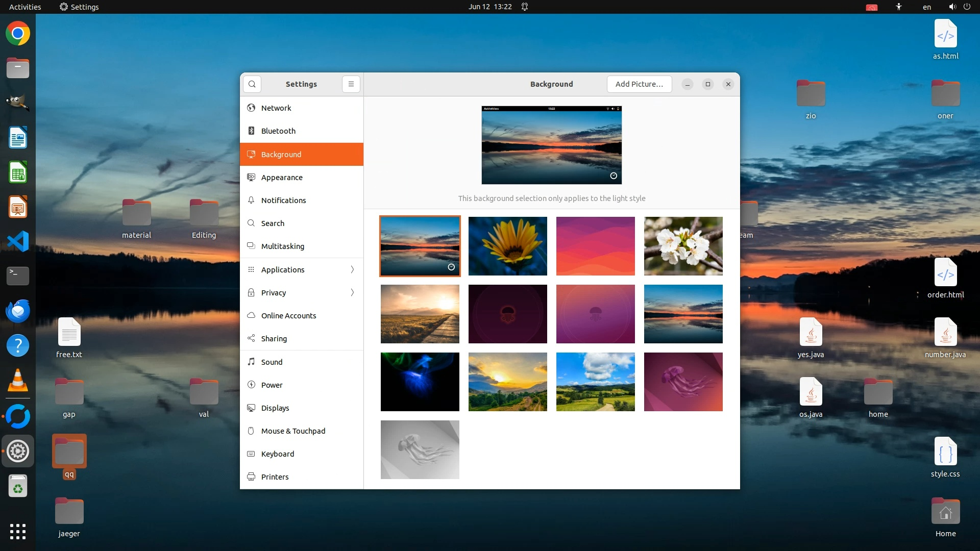980x551 pixels.
Task: Click Activities in the top bar
Action: click(25, 7)
